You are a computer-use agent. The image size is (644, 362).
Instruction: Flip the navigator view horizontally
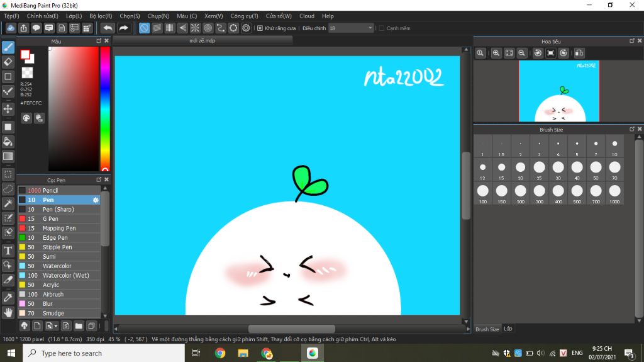coord(579,53)
